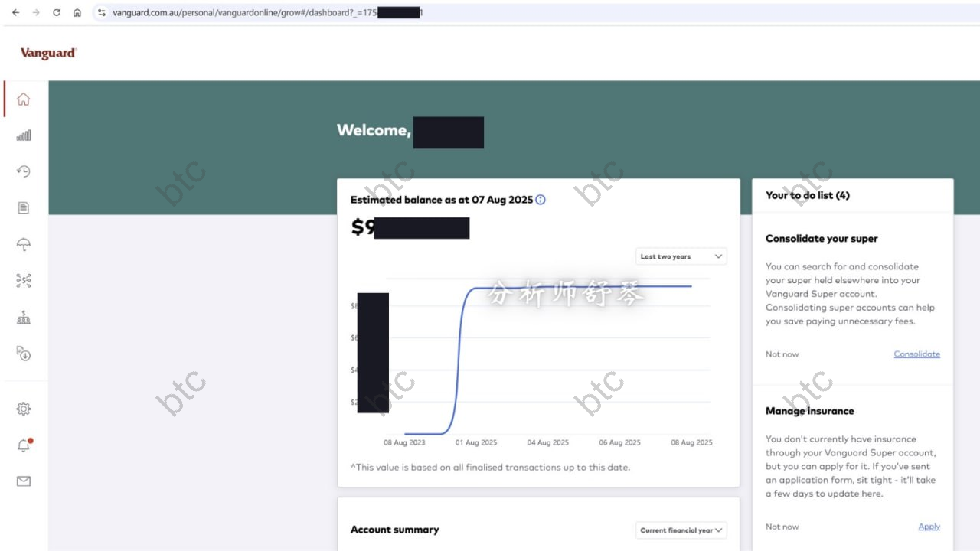Image resolution: width=980 pixels, height=551 pixels.
Task: Click 'Not now' under Consolidate your super
Action: click(x=782, y=354)
